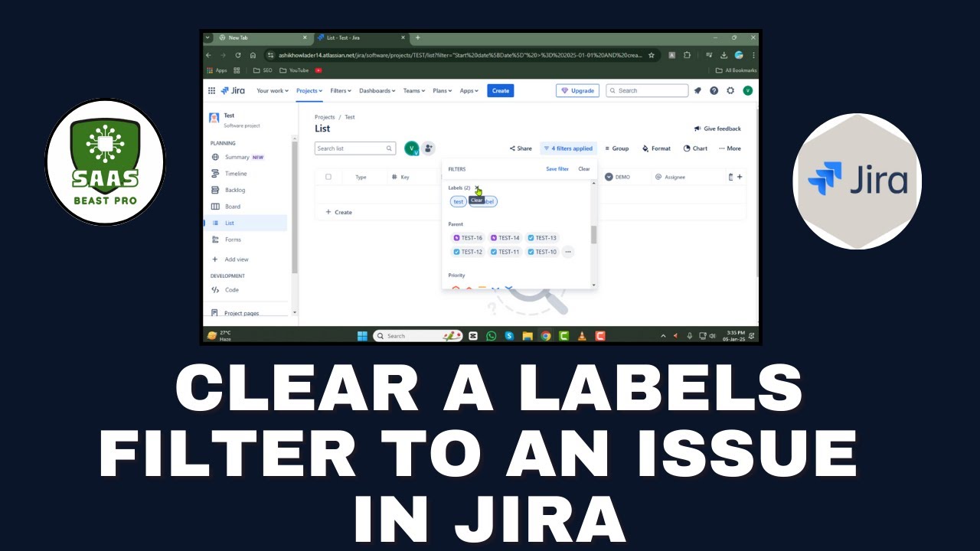Viewport: 980px width, 551px height.
Task: Click the YouTube red bookmark icon
Action: click(318, 70)
